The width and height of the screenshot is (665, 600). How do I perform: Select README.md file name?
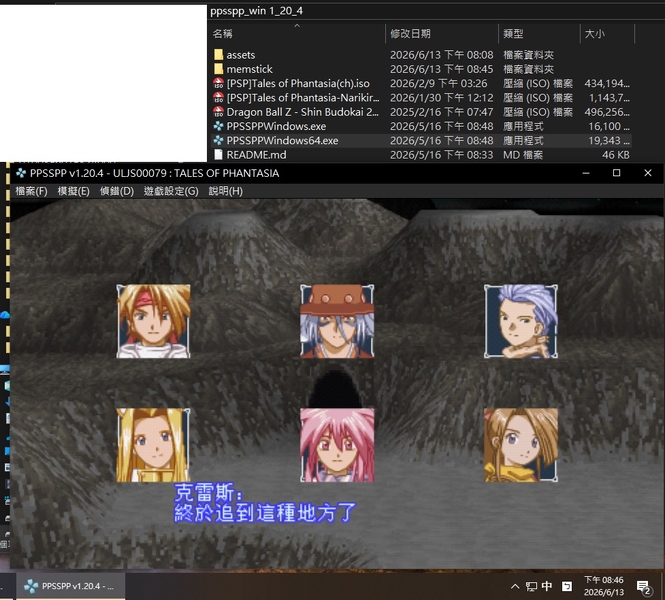coord(256,155)
